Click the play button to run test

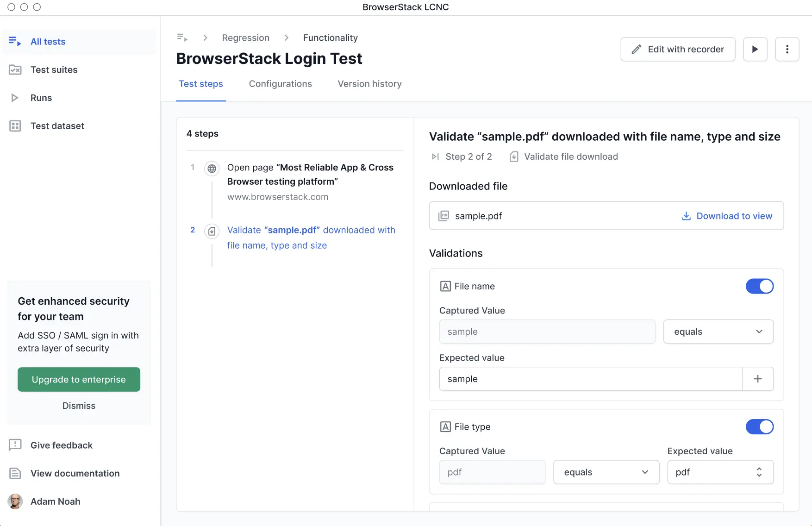click(x=755, y=49)
